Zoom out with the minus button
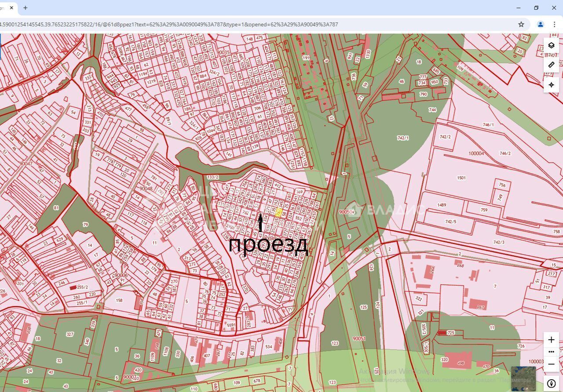Screen dimensions: 563x392 coord(551,364)
